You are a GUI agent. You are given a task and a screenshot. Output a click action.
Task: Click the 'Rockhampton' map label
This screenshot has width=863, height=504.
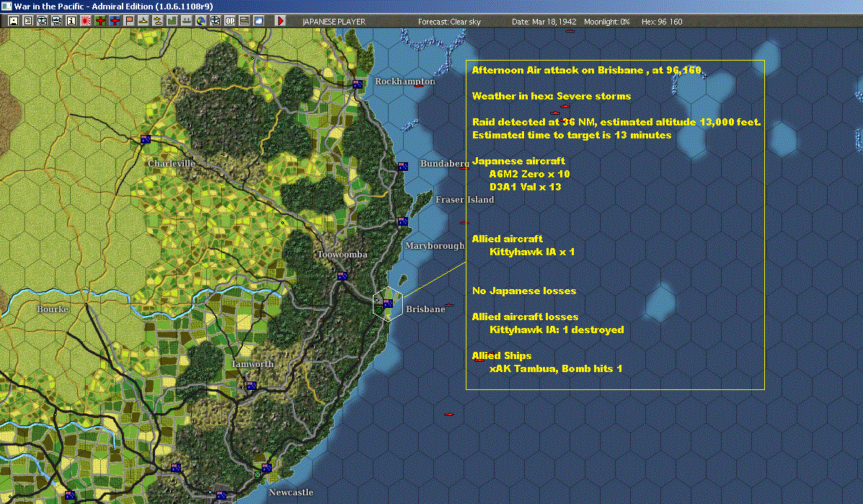click(405, 81)
